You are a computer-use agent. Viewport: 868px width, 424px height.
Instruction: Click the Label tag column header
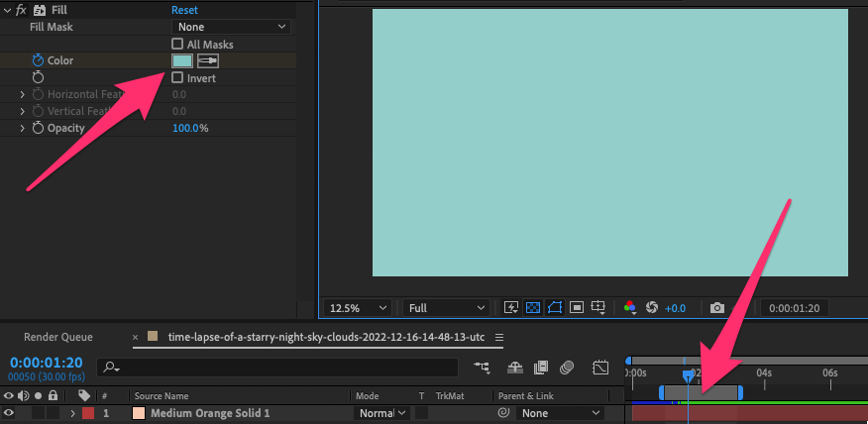pyautogui.click(x=84, y=396)
